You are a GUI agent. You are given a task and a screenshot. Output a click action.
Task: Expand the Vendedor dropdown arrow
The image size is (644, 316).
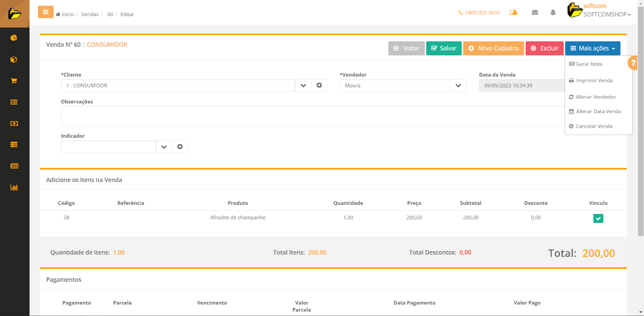[x=458, y=86]
